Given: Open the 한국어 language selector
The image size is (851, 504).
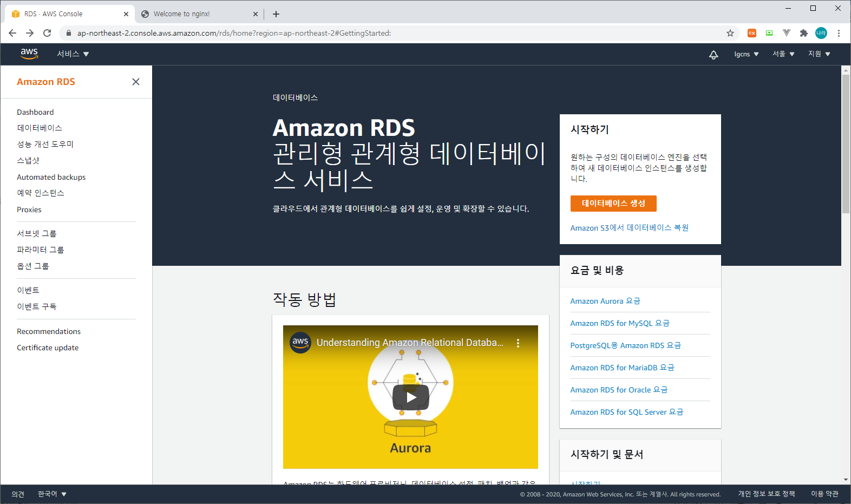Looking at the screenshot, I should point(52,494).
